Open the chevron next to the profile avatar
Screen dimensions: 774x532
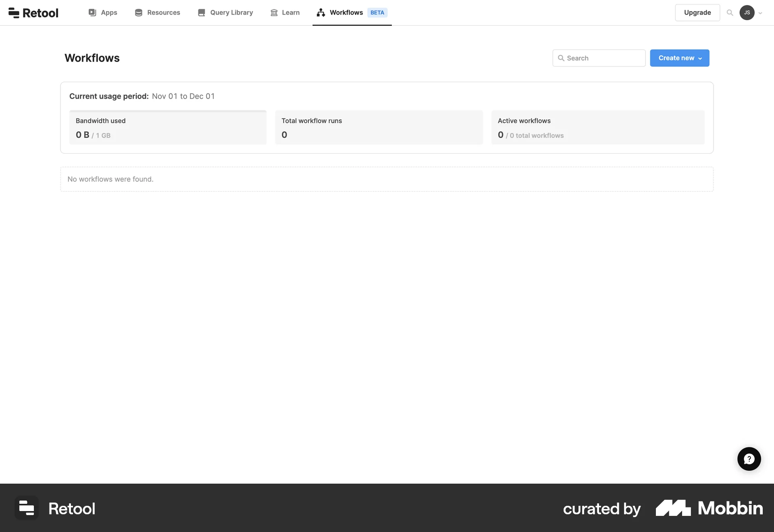[761, 13]
